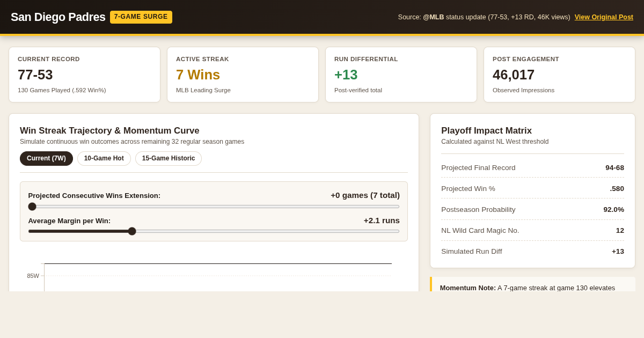Click the 46,017 post engagement value
Screen dimensions: 644x338
click(514, 75)
